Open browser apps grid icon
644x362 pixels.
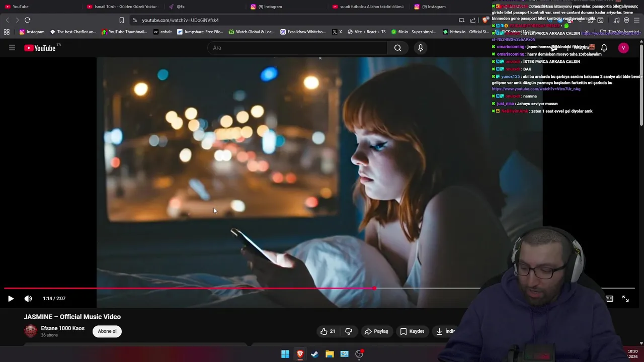7,32
